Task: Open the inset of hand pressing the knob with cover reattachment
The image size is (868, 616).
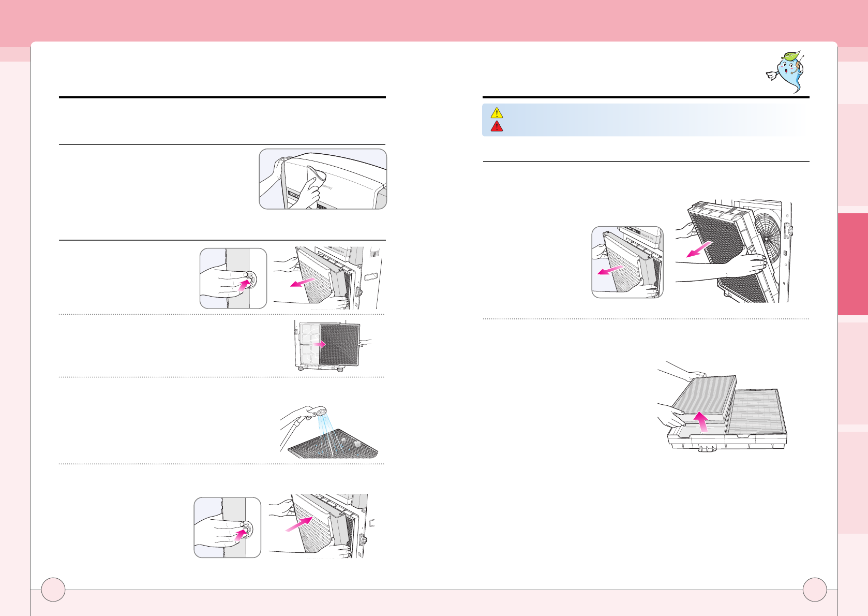Action: tap(228, 527)
